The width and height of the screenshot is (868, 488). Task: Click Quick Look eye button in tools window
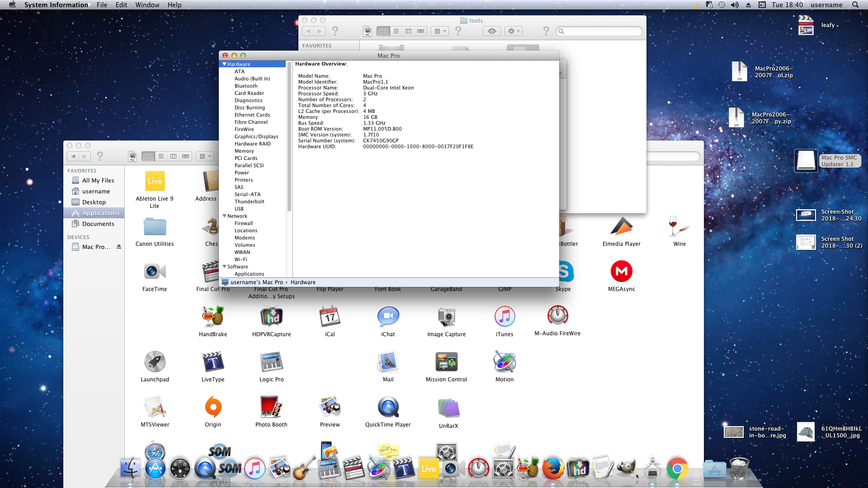492,31
